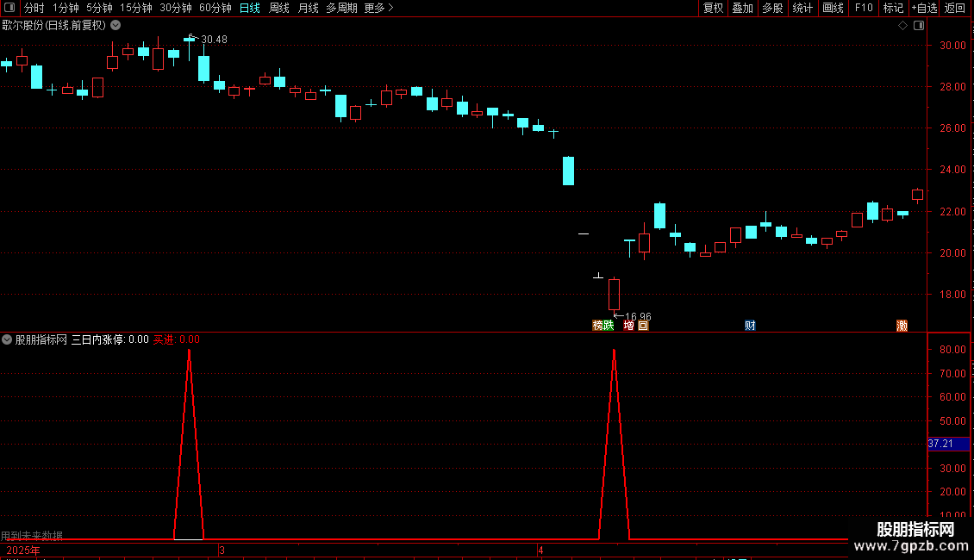Click the 2025年 date axis label
The image size is (974, 560).
(x=23, y=551)
